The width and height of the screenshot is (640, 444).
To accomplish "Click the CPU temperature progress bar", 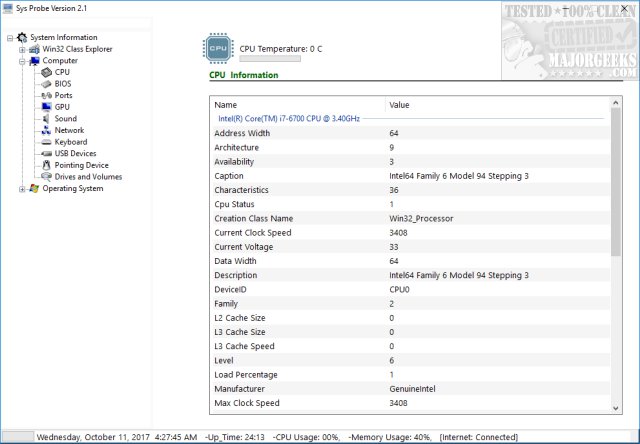I will [270, 60].
